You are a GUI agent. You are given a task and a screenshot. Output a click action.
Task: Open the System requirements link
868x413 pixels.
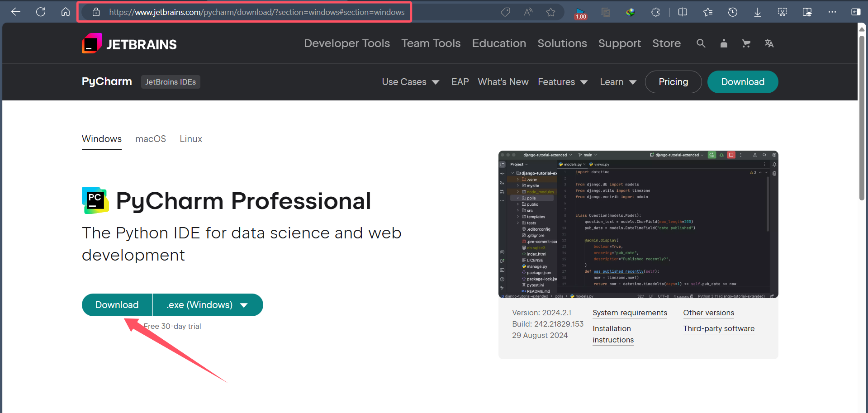pos(630,313)
